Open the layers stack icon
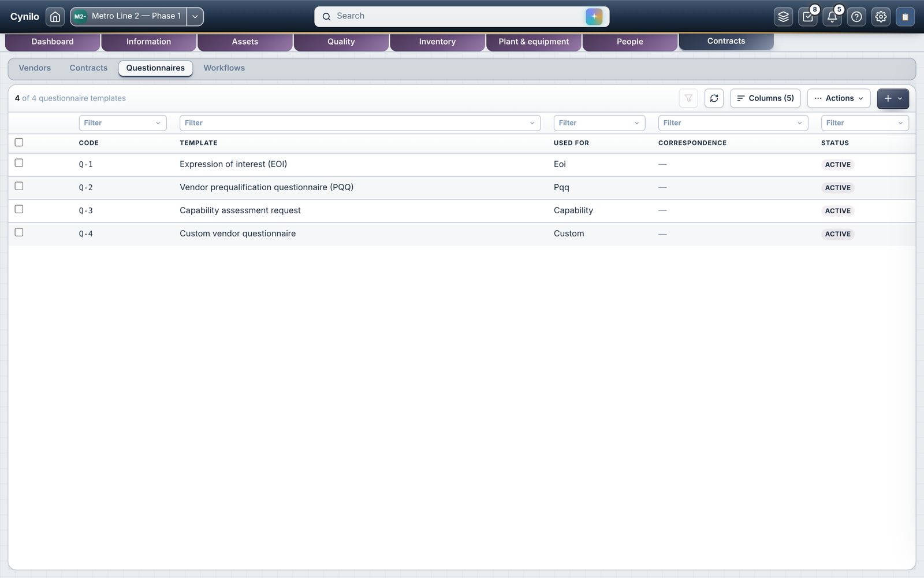 click(x=783, y=17)
